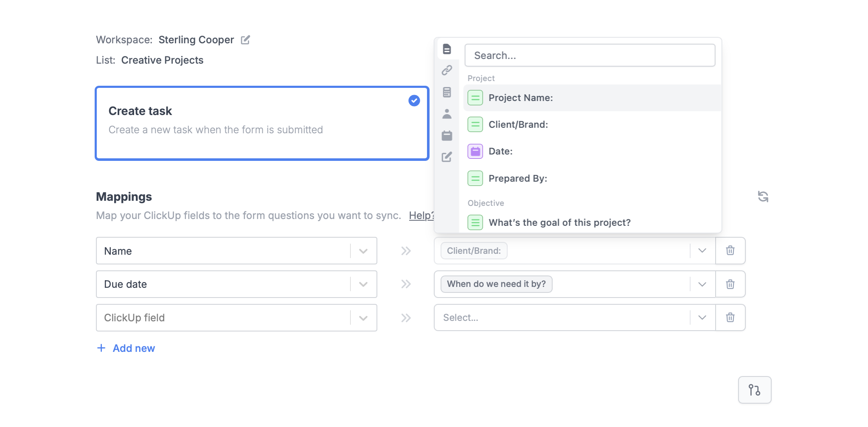Select the calculator fields icon in the picker
The height and width of the screenshot is (427, 868).
447,92
